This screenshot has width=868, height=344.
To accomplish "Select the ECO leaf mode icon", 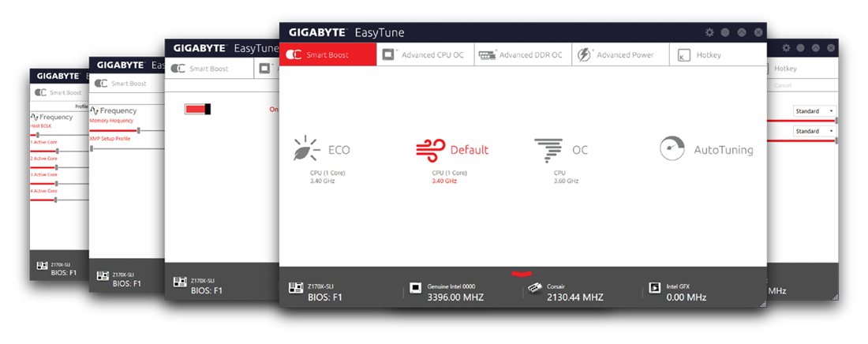I will [305, 149].
